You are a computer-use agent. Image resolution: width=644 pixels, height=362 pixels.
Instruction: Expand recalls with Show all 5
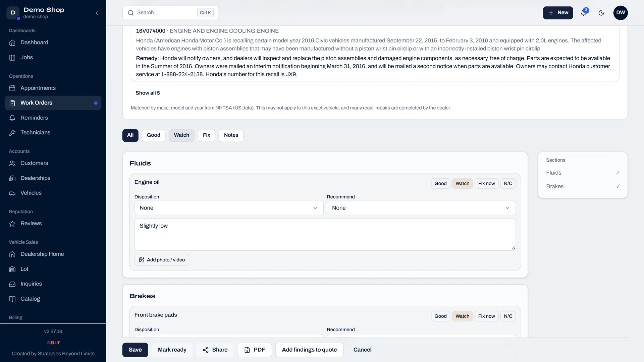(148, 93)
